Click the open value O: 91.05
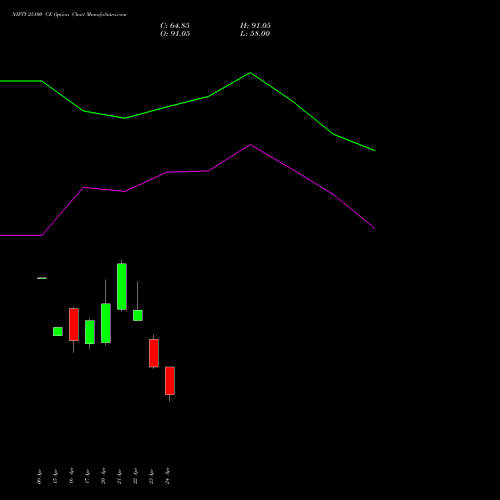Viewport: 500px width, 500px height. click(x=175, y=34)
